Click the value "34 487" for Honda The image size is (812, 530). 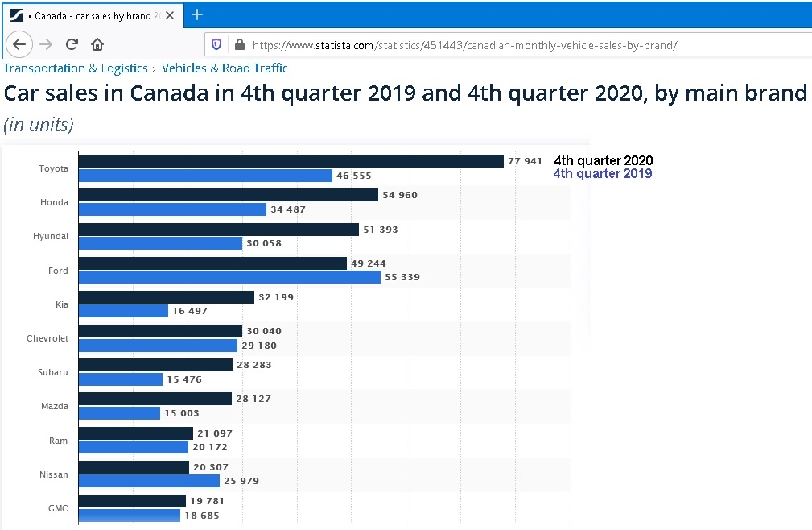point(288,209)
